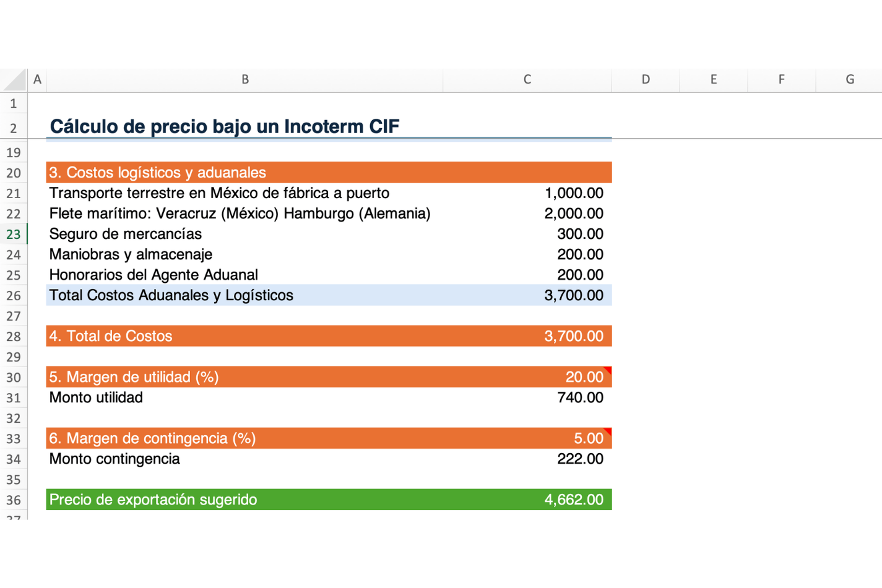This screenshot has height=588, width=882.
Task: Select row 29 header
Action: (14, 357)
